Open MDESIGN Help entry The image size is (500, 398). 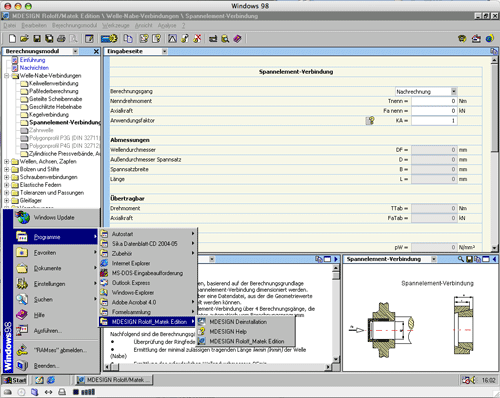click(246, 332)
